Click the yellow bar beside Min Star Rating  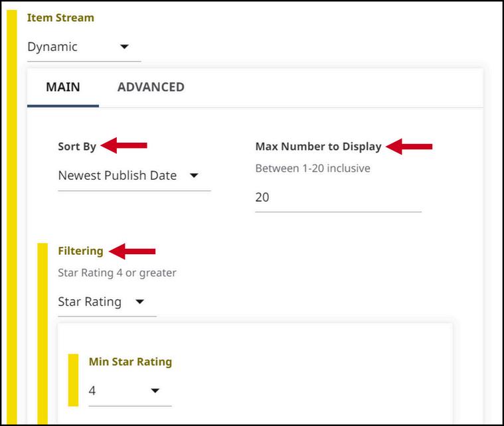pos(73,380)
